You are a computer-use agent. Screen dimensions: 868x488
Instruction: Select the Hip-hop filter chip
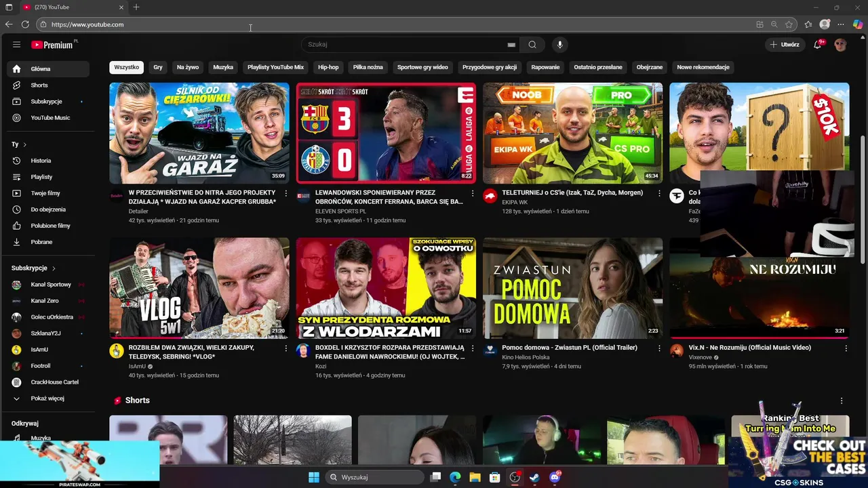328,67
